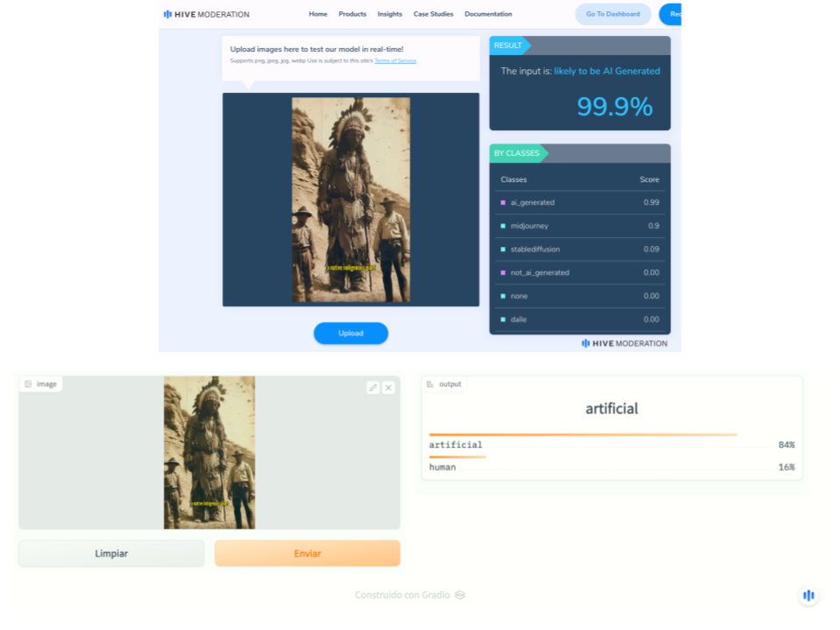Click the blue Upload button

351,333
